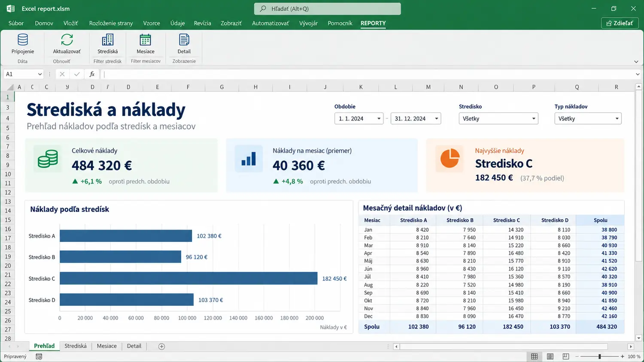Click the Aktualizovať refresh icon
644x362 pixels.
pos(67,40)
